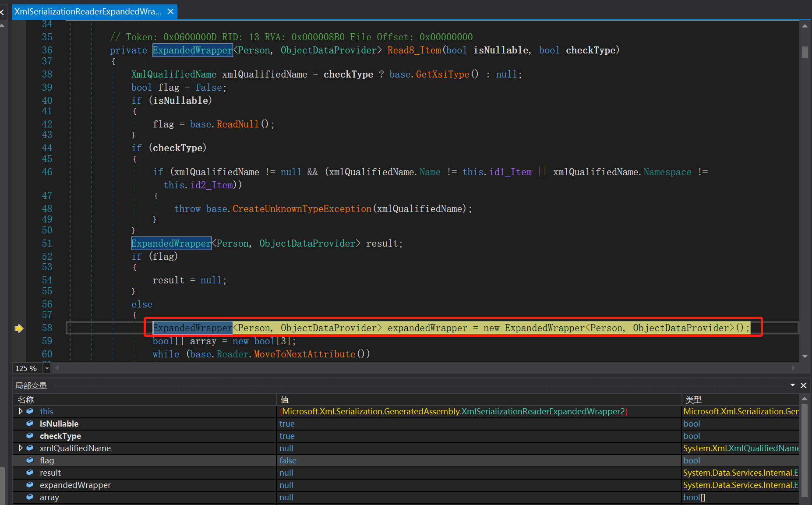Click the icon next to the array variable

[30, 497]
